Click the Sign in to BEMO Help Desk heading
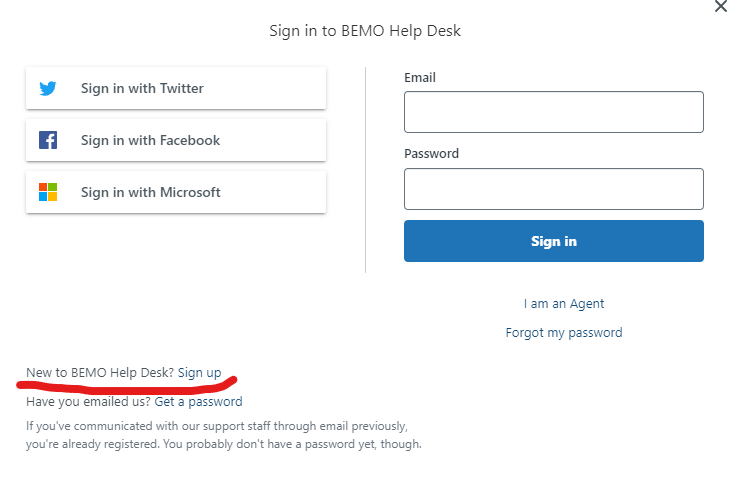The height and width of the screenshot is (479, 732). tap(365, 31)
